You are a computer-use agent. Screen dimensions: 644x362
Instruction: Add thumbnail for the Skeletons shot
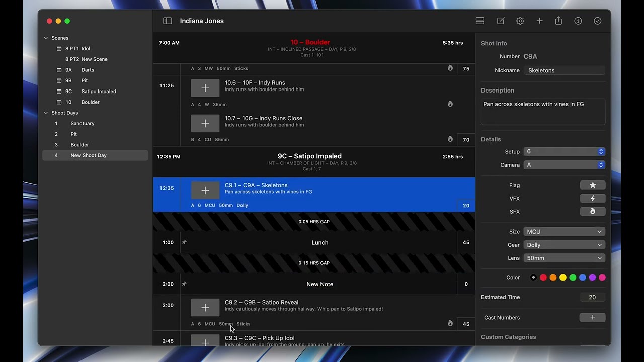pos(205,190)
